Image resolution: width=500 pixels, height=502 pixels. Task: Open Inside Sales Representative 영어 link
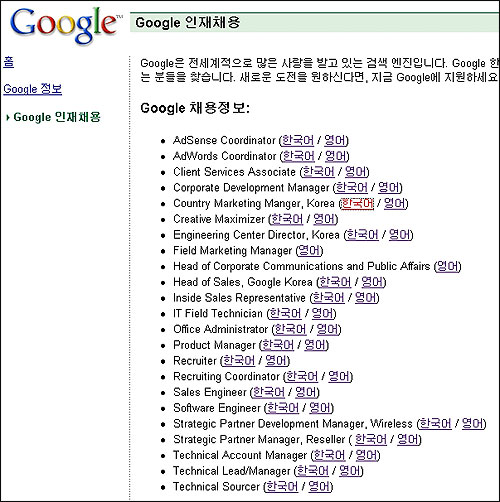(x=366, y=298)
